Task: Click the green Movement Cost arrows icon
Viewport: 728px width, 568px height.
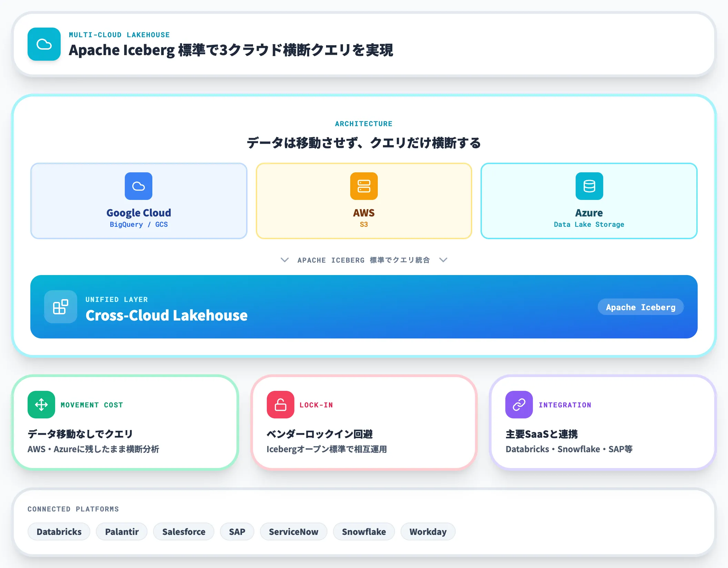Action: coord(41,405)
